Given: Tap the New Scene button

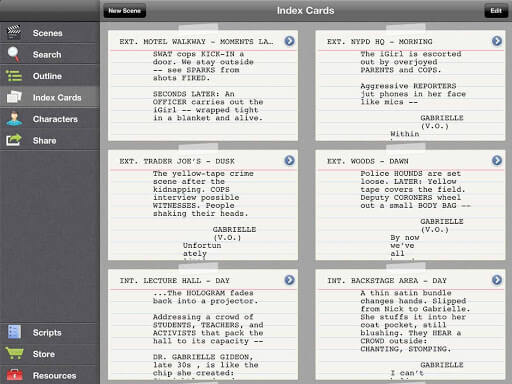Looking at the screenshot, I should tap(125, 11).
